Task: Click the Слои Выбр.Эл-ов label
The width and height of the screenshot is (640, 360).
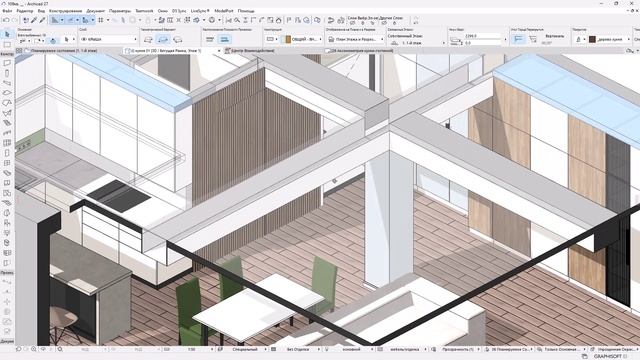Action: coord(363,18)
